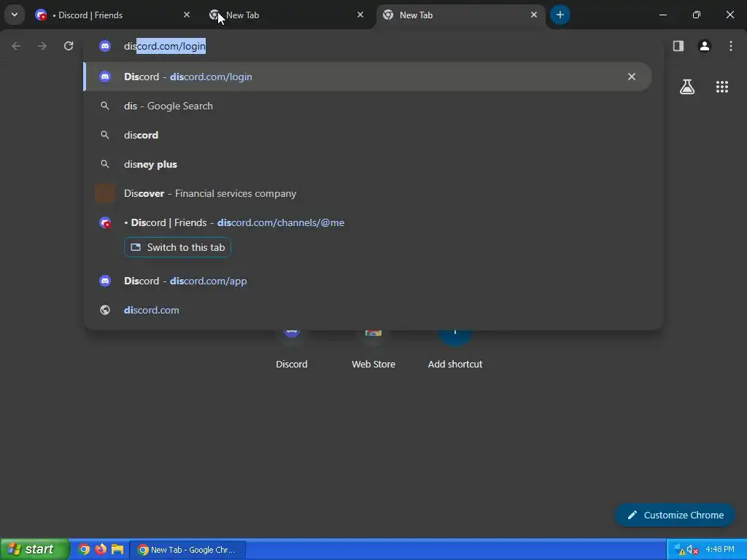Close the middle New Tab

click(x=360, y=15)
